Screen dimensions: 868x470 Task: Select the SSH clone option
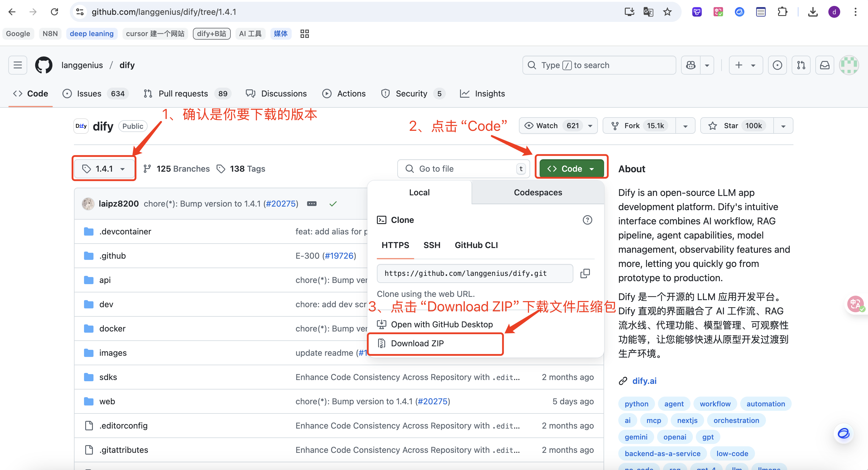click(432, 245)
